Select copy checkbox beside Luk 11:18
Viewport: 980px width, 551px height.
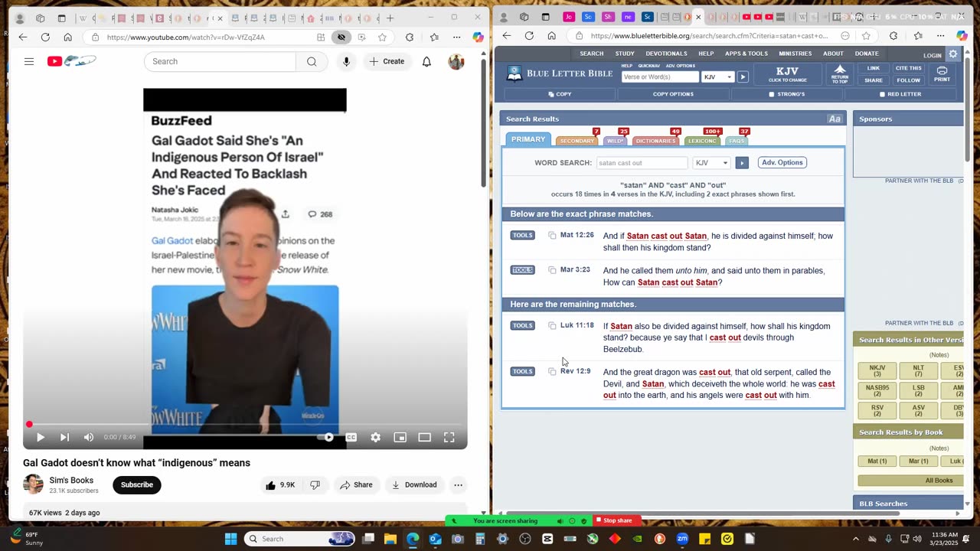[x=552, y=326]
